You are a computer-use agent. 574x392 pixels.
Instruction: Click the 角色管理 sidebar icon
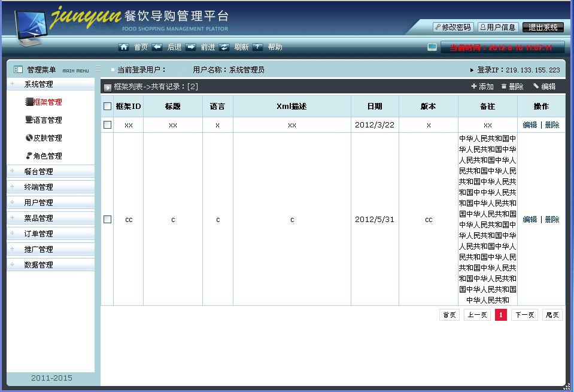pos(29,156)
